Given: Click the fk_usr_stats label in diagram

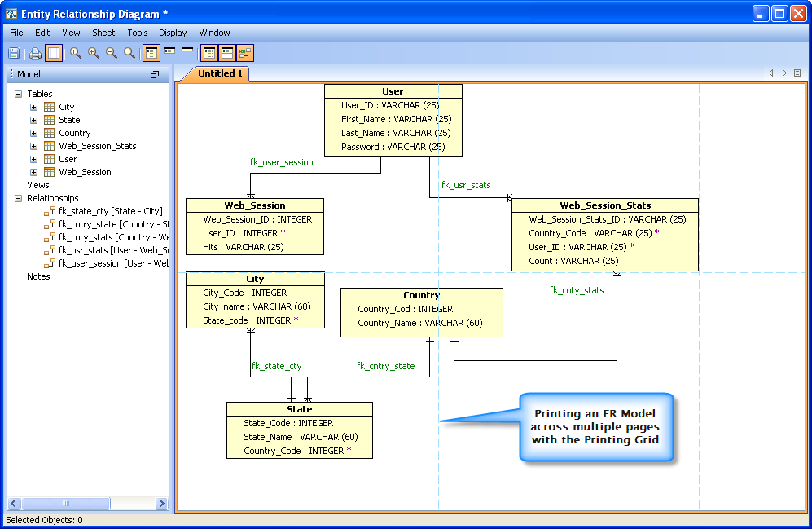Looking at the screenshot, I should [x=466, y=185].
